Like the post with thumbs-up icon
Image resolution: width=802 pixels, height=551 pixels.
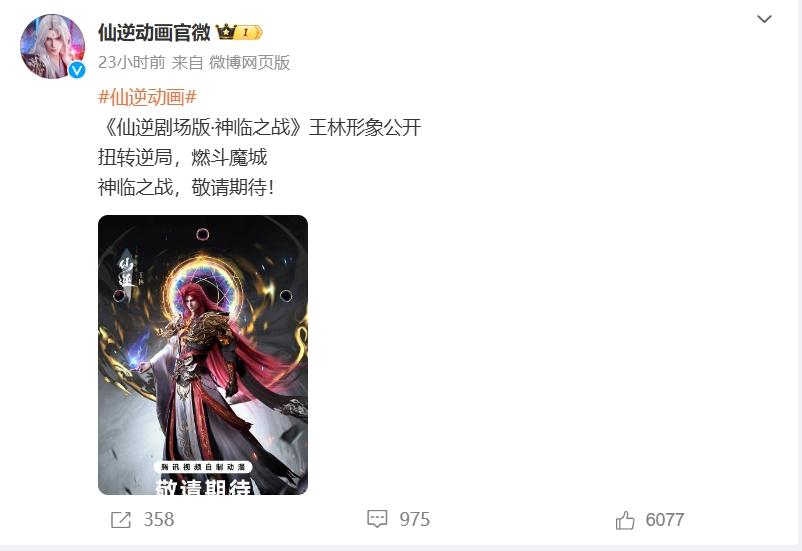coord(625,520)
